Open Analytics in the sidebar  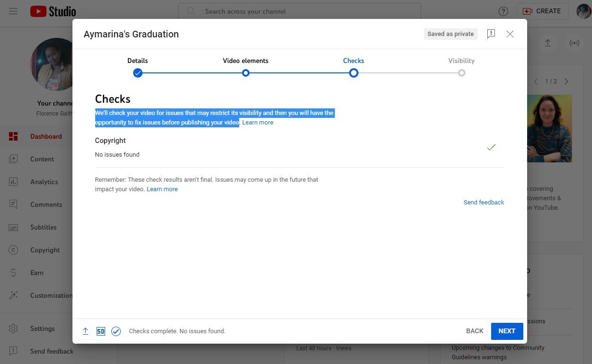click(x=44, y=182)
